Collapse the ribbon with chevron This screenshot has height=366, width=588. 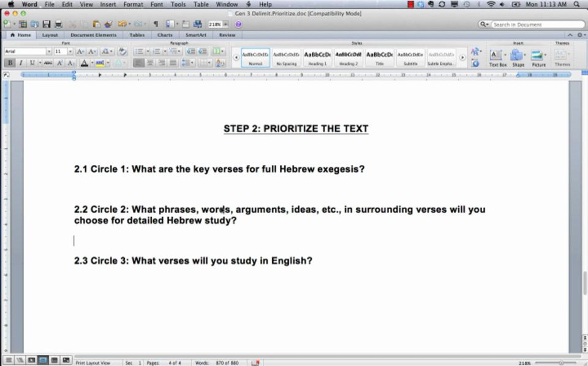(570, 35)
